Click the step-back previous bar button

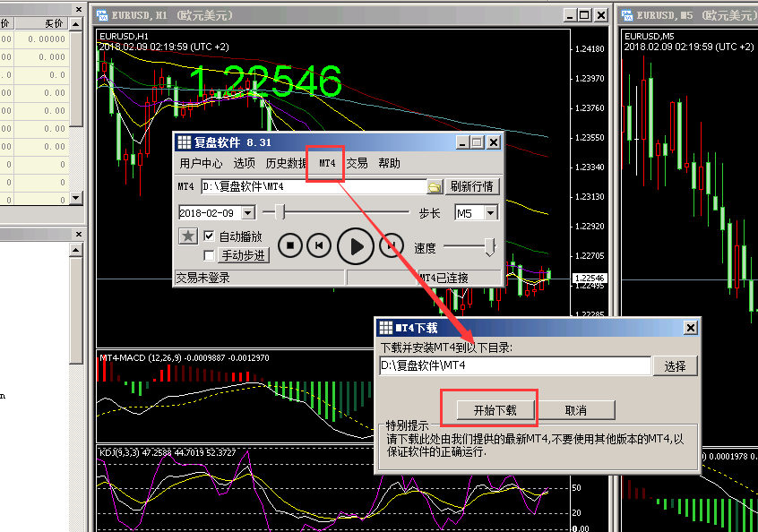click(318, 245)
